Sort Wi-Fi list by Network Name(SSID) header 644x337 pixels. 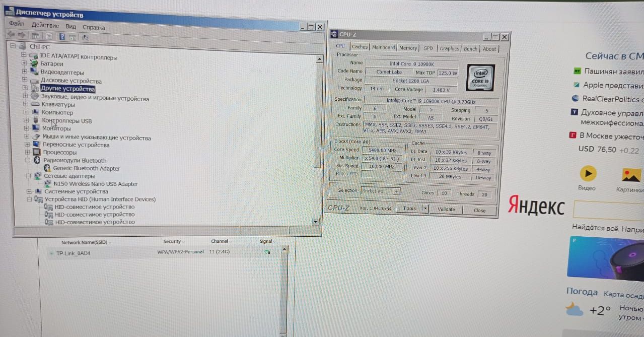(x=84, y=242)
